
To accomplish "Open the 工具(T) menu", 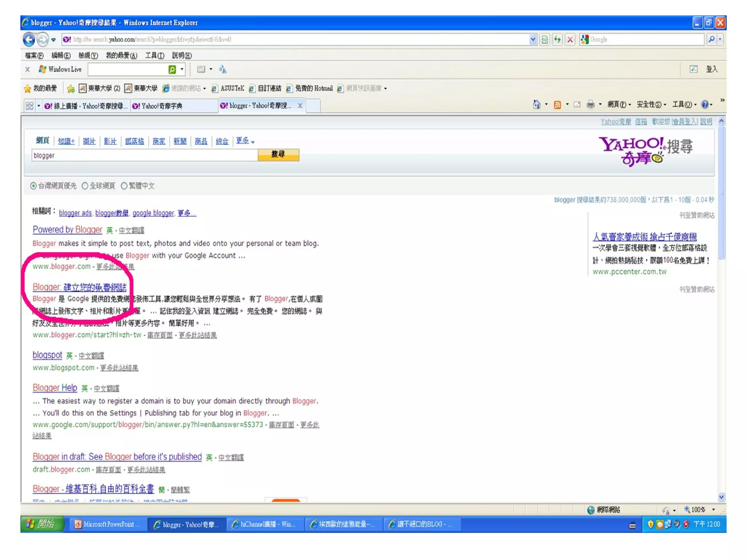I will tap(154, 55).
